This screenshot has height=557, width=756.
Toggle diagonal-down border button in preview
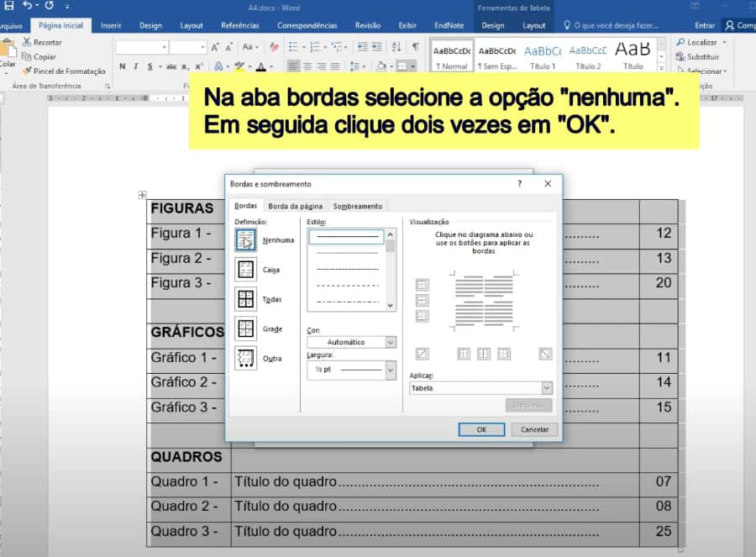pyautogui.click(x=545, y=354)
